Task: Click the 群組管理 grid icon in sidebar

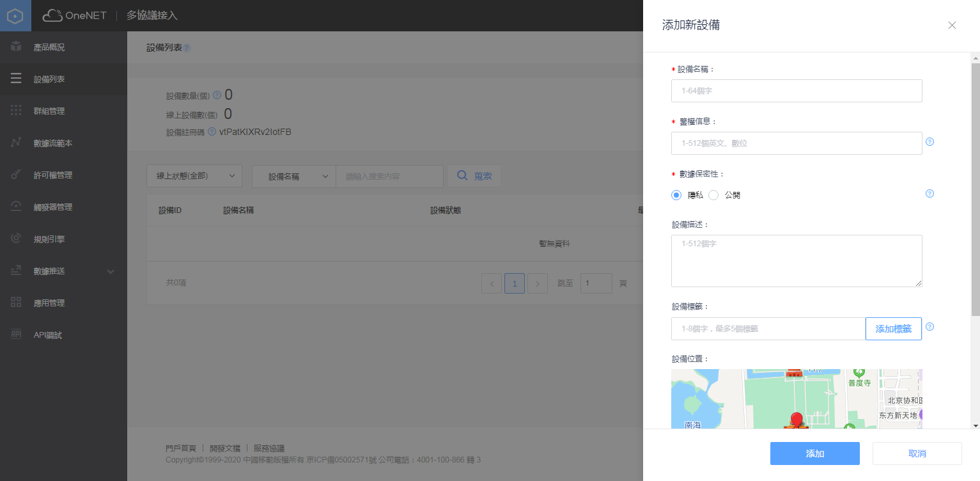Action: 16,111
